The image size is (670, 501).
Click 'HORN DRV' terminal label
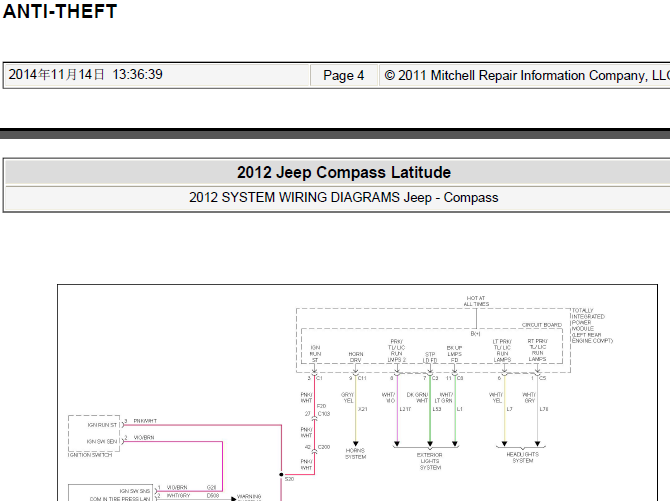356,357
